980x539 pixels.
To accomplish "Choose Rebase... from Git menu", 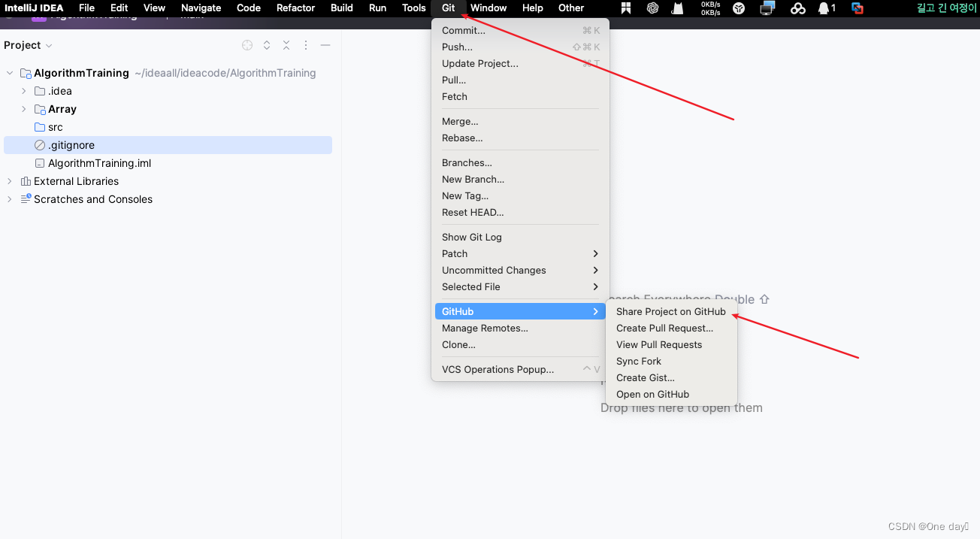I will click(520, 138).
